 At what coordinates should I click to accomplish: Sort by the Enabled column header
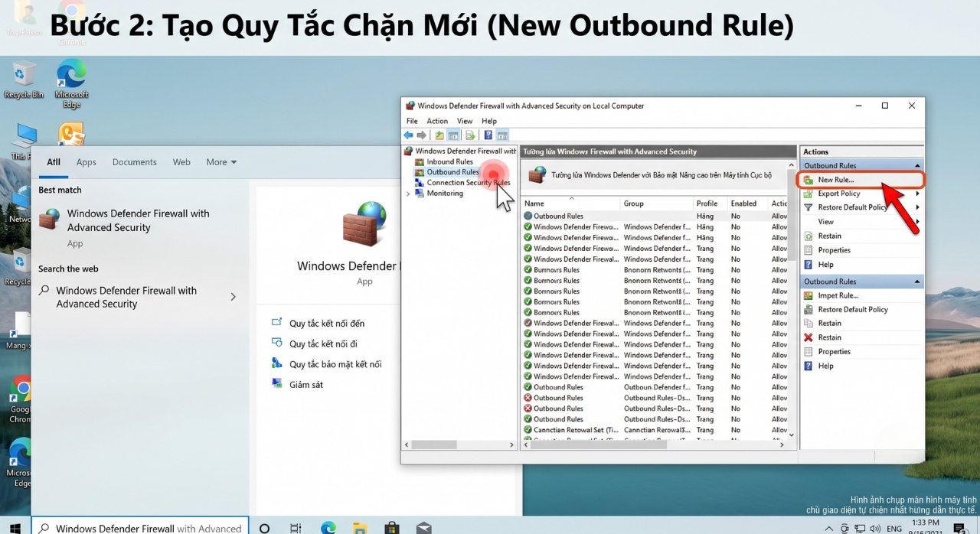(x=746, y=204)
